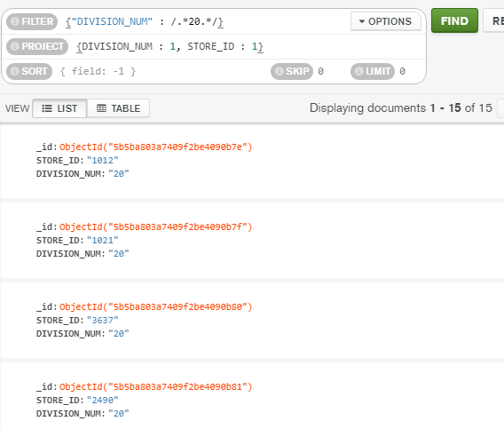Image resolution: width=504 pixels, height=429 pixels.
Task: Click the info icon on LIMIT label
Action: tap(358, 71)
